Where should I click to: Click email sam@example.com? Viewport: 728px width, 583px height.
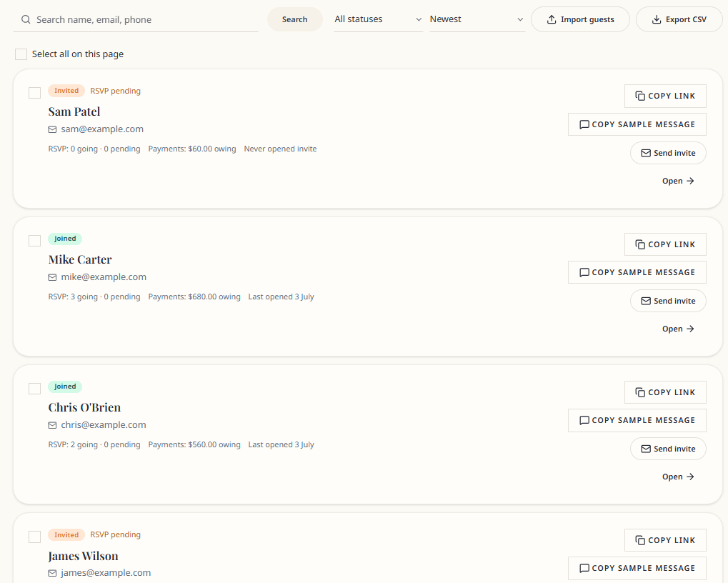(x=102, y=129)
